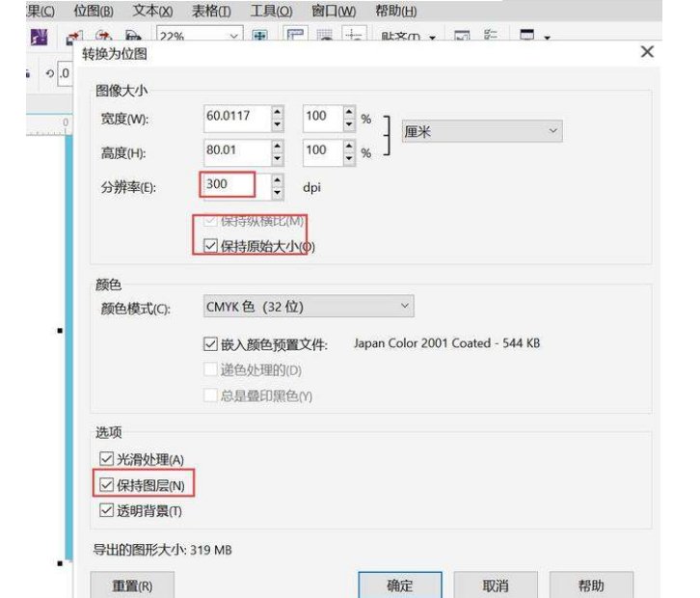Click the dialog's 帮助 button
Image resolution: width=700 pixels, height=598 pixels.
(591, 584)
